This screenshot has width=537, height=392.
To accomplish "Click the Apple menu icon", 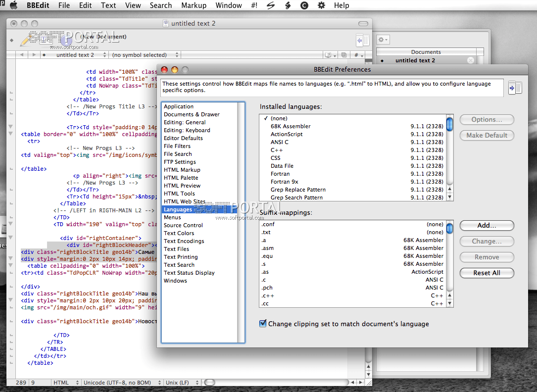I will [x=13, y=5].
